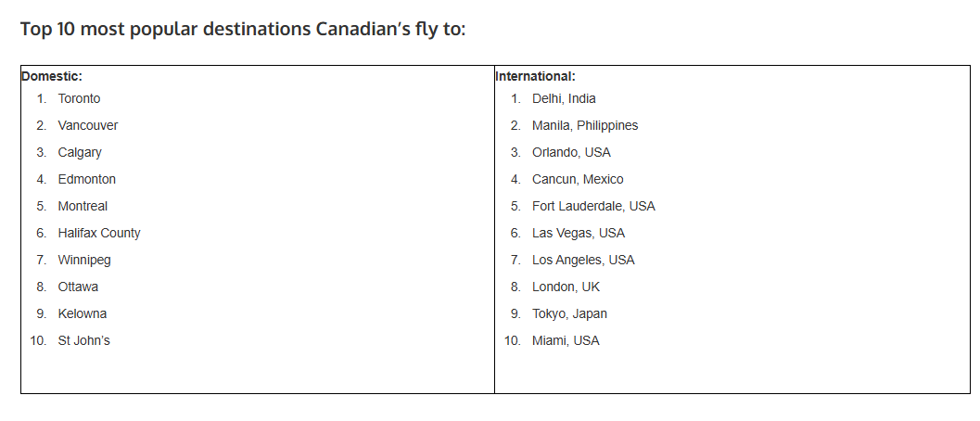Click the Halifax County entry
Image resolution: width=980 pixels, height=421 pixels.
pyautogui.click(x=99, y=233)
